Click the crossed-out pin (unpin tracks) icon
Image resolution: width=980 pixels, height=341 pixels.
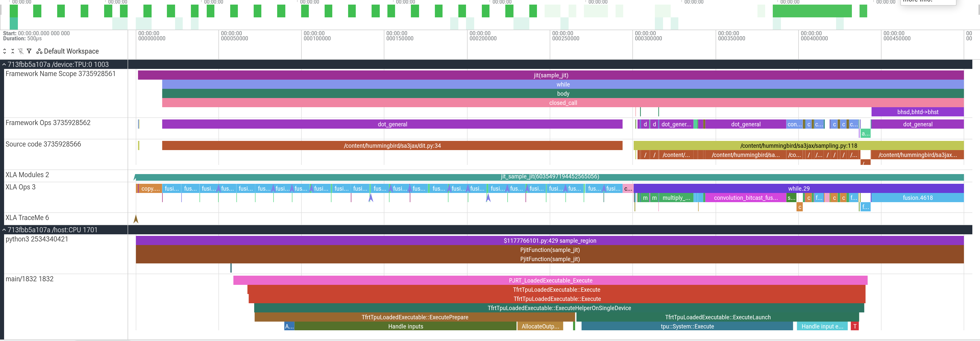pos(20,51)
